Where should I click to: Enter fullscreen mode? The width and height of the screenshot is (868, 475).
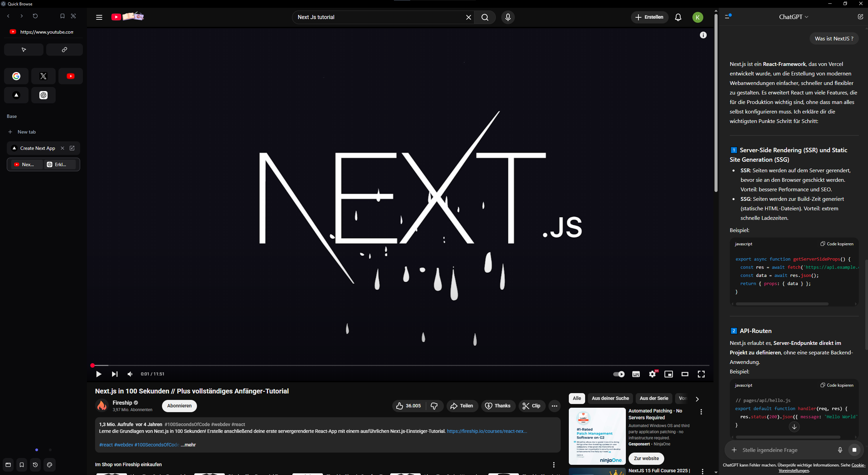click(x=701, y=374)
